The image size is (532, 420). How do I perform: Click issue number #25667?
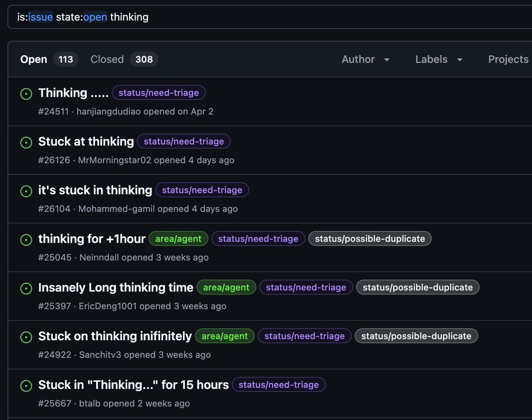coord(55,404)
